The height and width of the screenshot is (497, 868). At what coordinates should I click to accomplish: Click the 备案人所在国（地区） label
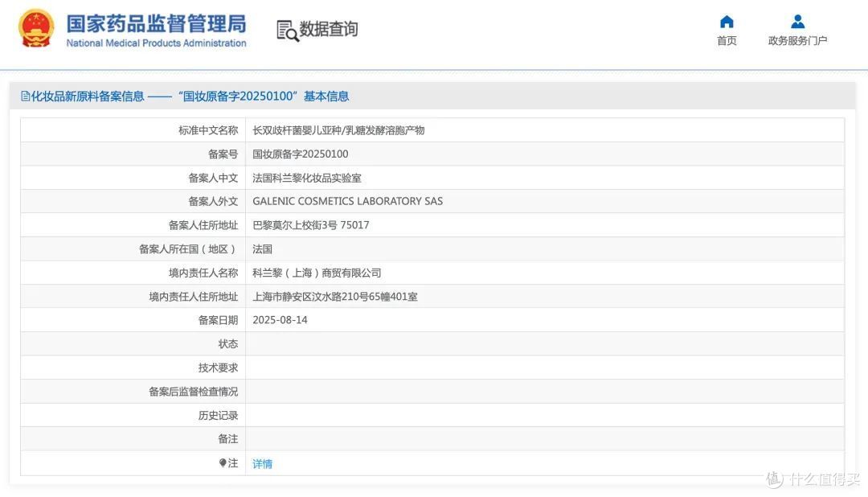188,249
